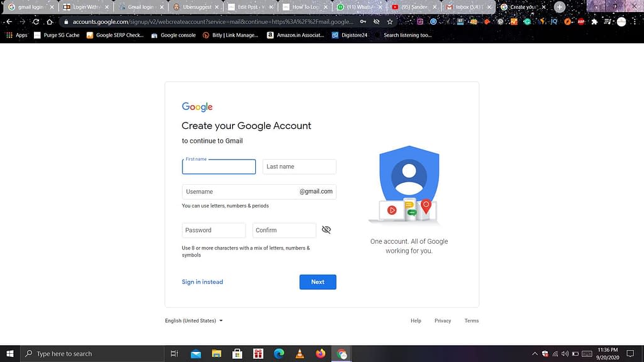Viewport: 644px width, 362px height.
Task: Open Chrome three-dot menu
Action: [x=635, y=22]
